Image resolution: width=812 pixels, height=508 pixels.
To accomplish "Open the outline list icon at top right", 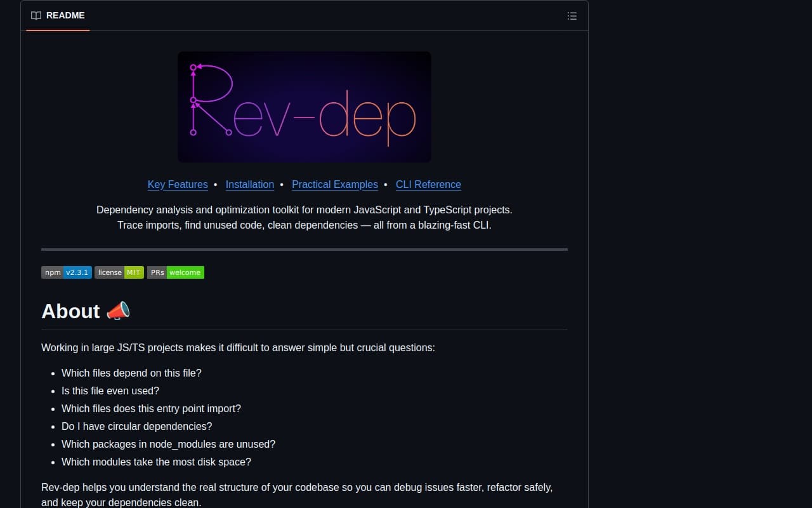I will pyautogui.click(x=572, y=16).
